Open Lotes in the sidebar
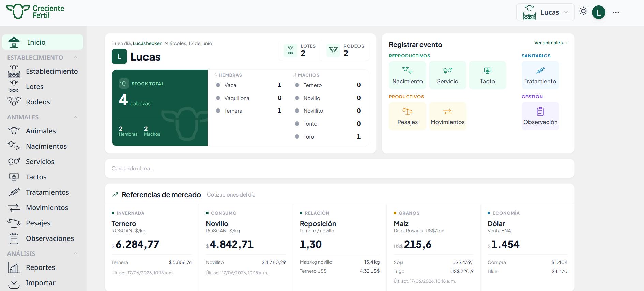The image size is (644, 291). [x=43, y=87]
